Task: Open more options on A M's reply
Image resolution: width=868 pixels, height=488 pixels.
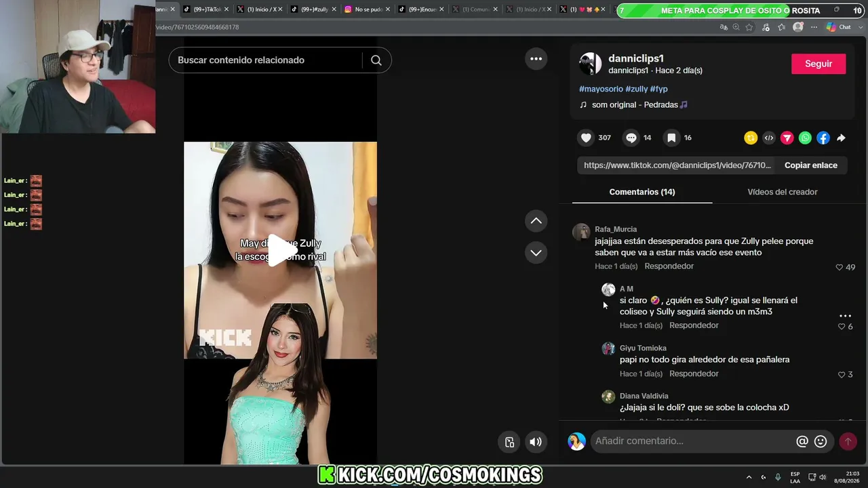Action: pyautogui.click(x=845, y=316)
